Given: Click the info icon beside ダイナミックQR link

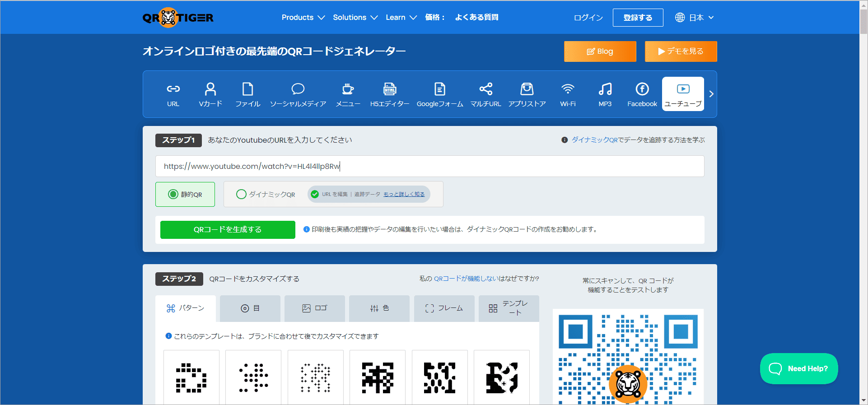Looking at the screenshot, I should pos(565,140).
